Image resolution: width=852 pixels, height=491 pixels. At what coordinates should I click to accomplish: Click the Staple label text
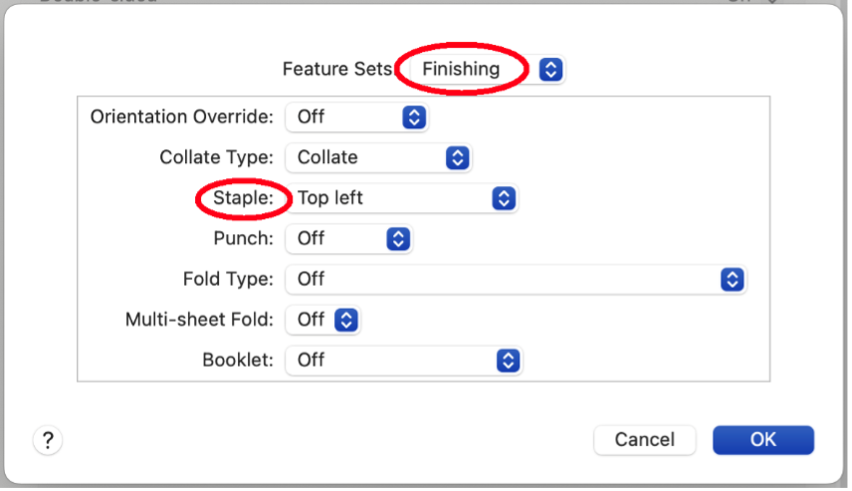[x=243, y=198]
